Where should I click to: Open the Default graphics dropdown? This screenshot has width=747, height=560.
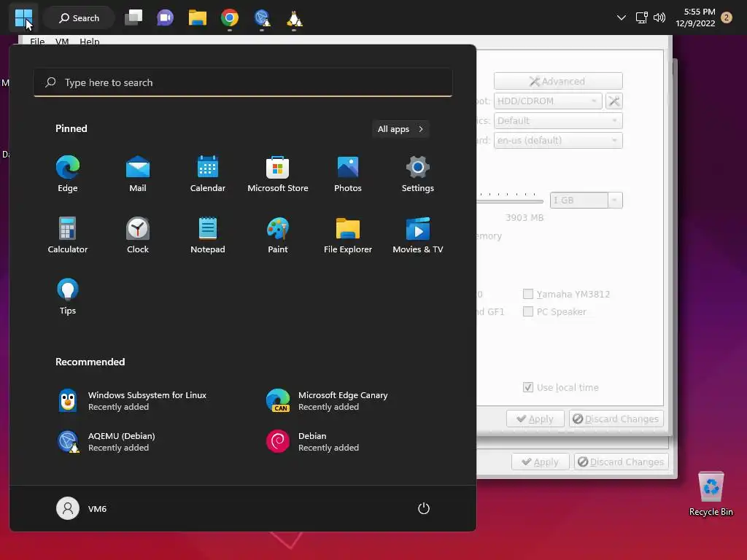point(558,121)
